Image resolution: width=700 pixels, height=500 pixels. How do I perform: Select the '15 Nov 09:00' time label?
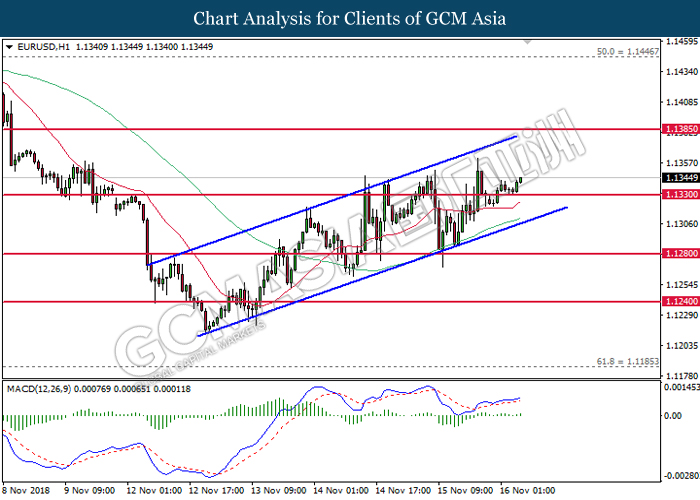466,490
